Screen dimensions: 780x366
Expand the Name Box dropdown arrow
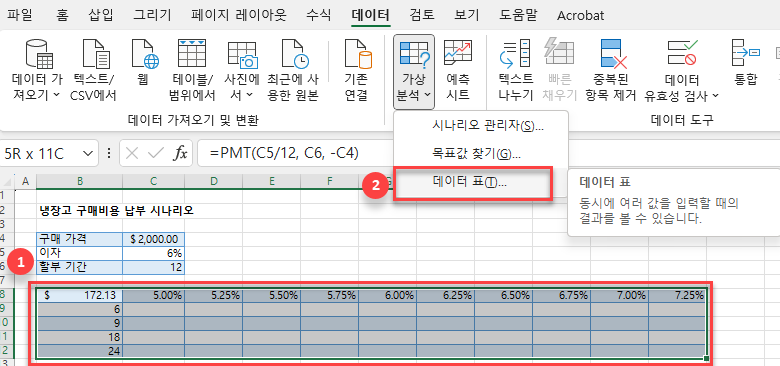tap(89, 154)
